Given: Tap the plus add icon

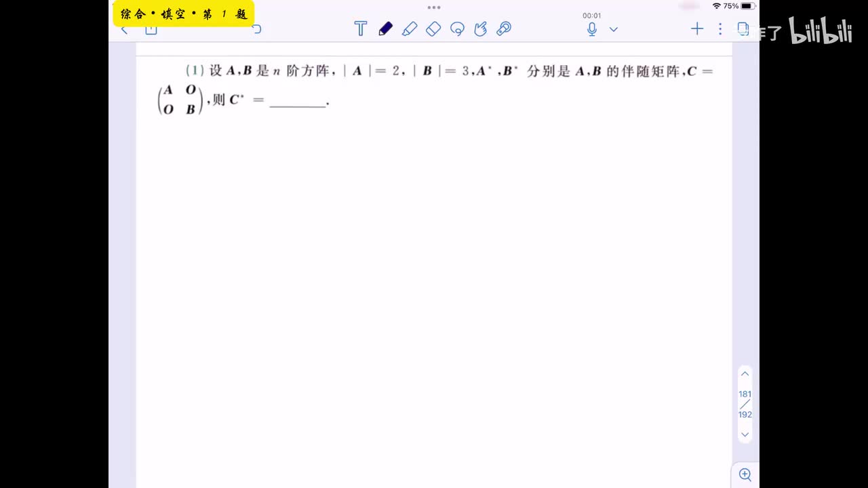Looking at the screenshot, I should click(x=697, y=28).
